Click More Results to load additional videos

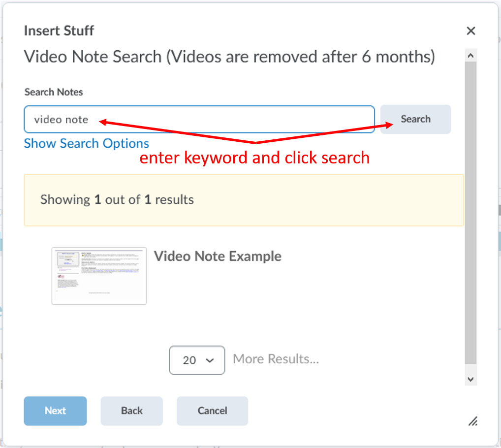pyautogui.click(x=276, y=359)
